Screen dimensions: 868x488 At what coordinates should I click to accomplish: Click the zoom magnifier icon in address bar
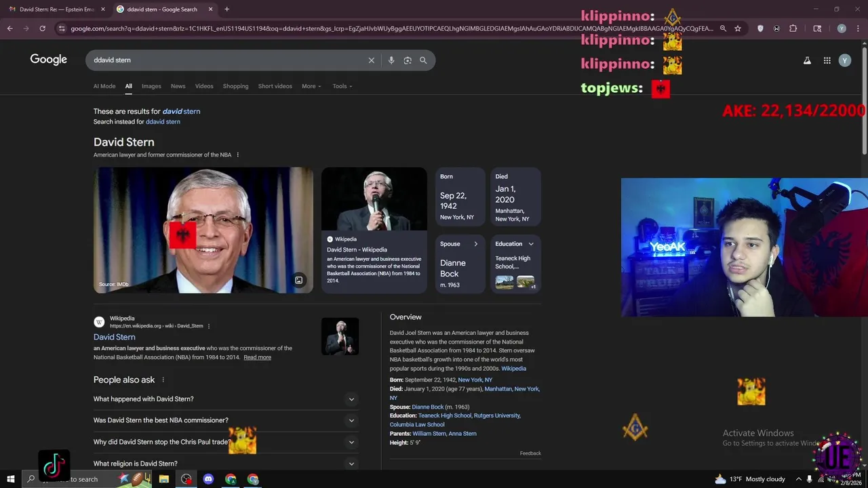click(723, 28)
